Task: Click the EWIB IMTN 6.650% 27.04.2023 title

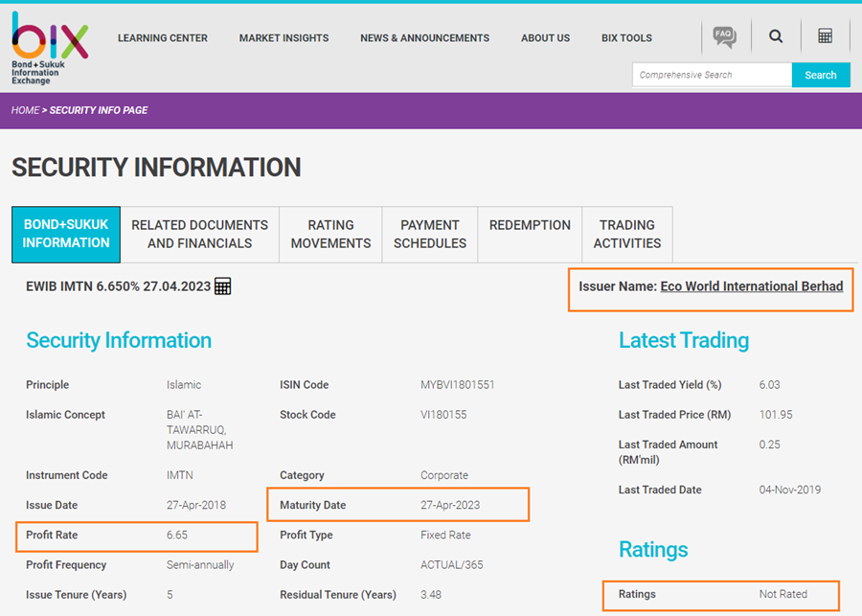Action: coord(118,286)
